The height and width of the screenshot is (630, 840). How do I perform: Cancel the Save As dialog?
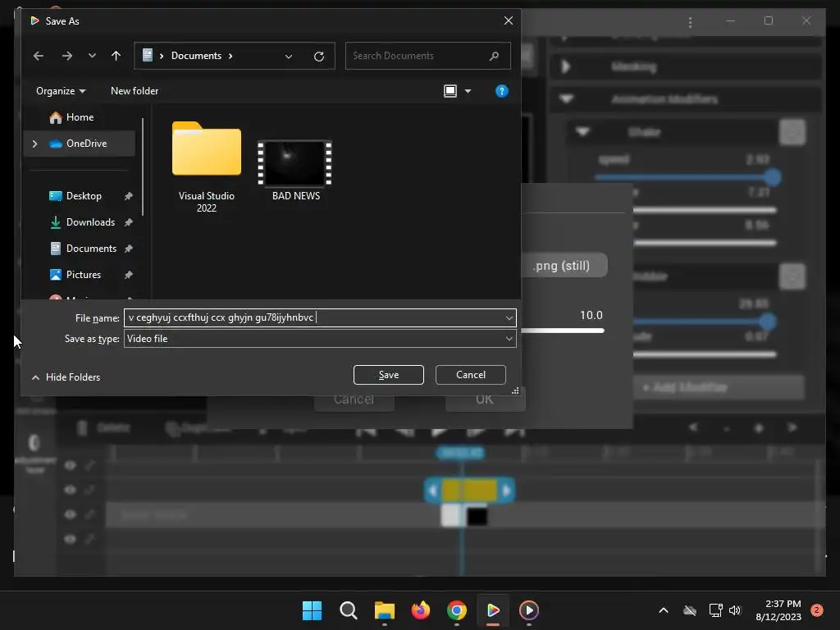pos(470,375)
